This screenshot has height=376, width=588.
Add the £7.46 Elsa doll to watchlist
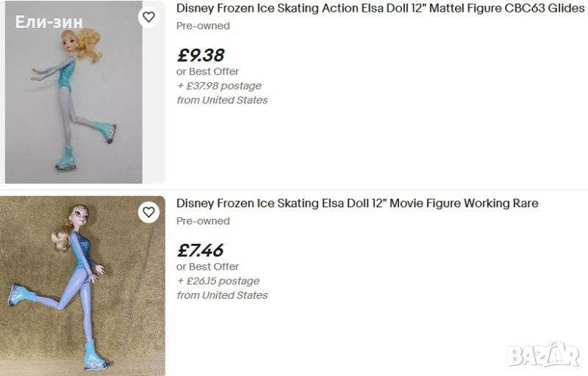pyautogui.click(x=148, y=212)
